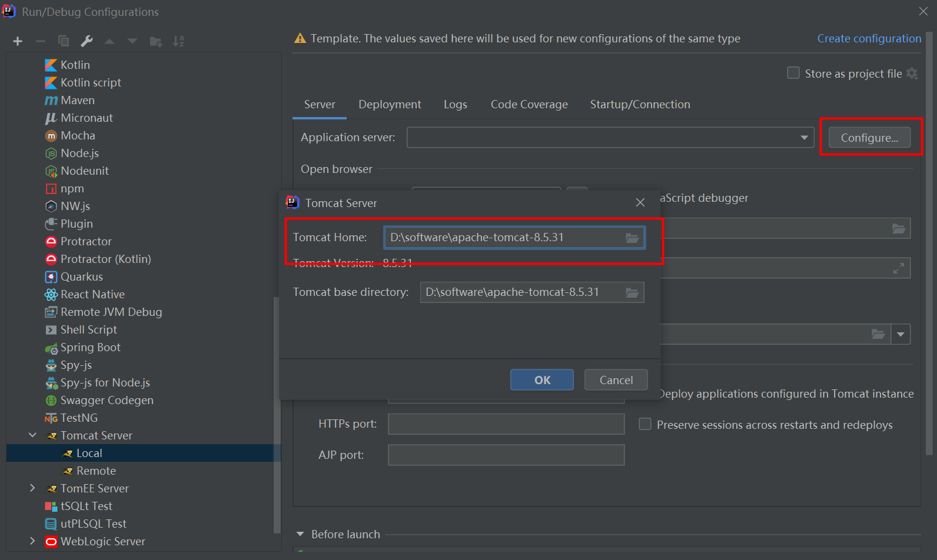This screenshot has width=937, height=560.
Task: Select Quarkus configuration type
Action: (x=81, y=276)
